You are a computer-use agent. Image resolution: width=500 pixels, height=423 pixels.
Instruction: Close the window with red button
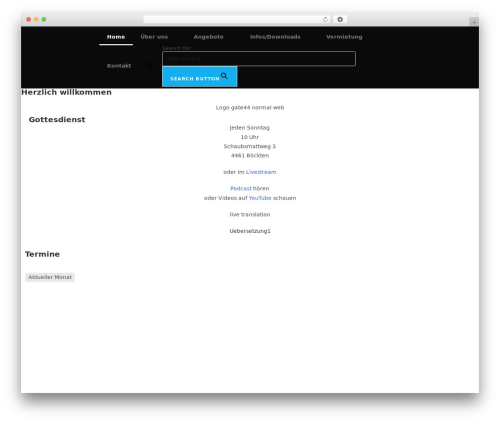pos(29,19)
